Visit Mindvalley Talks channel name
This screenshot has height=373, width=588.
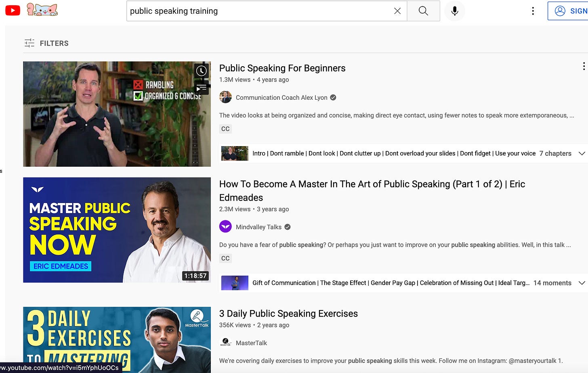click(258, 227)
